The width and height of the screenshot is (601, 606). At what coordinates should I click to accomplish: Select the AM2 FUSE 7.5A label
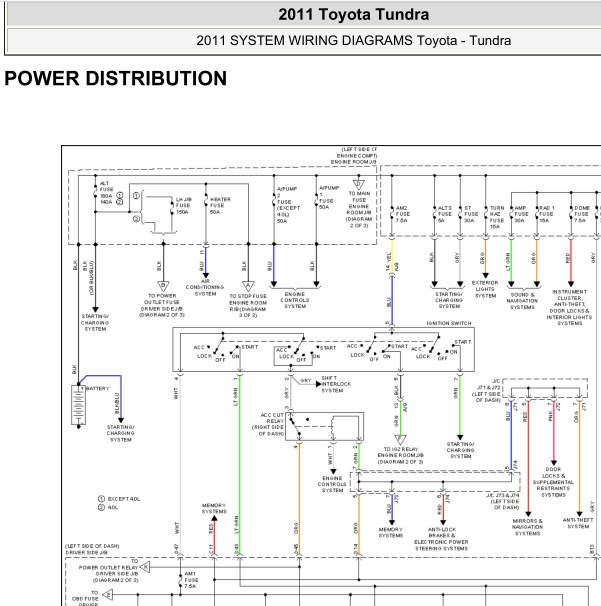click(403, 214)
